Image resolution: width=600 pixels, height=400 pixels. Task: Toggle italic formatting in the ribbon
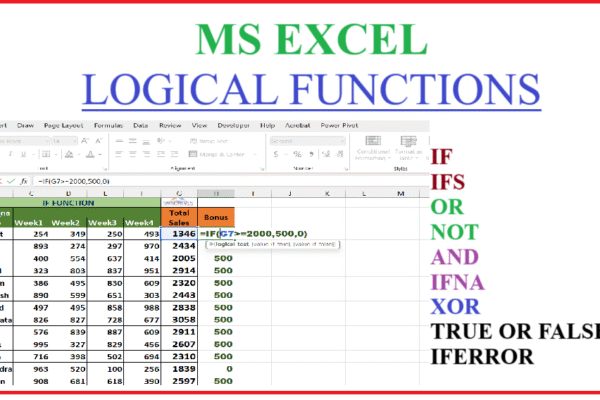coord(10,154)
